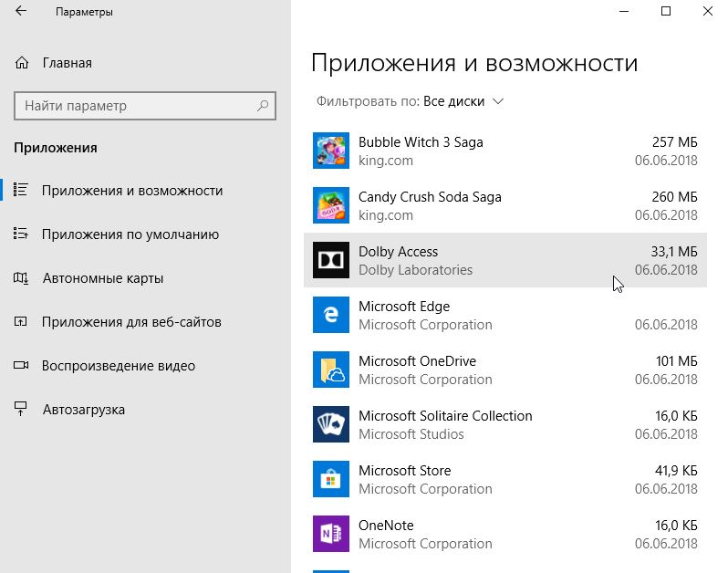Viewport: 728px width, 573px height.
Task: Focus the Найти параметр search field
Action: pyautogui.click(x=145, y=106)
